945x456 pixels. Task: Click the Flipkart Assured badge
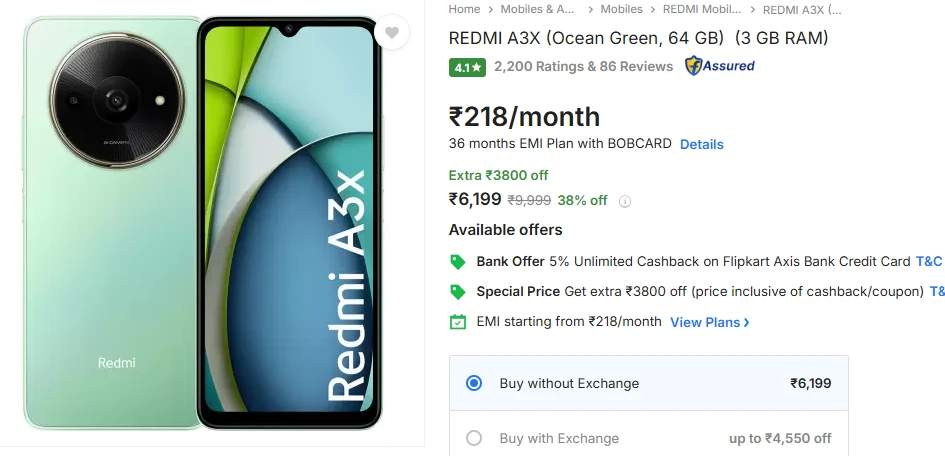click(719, 66)
